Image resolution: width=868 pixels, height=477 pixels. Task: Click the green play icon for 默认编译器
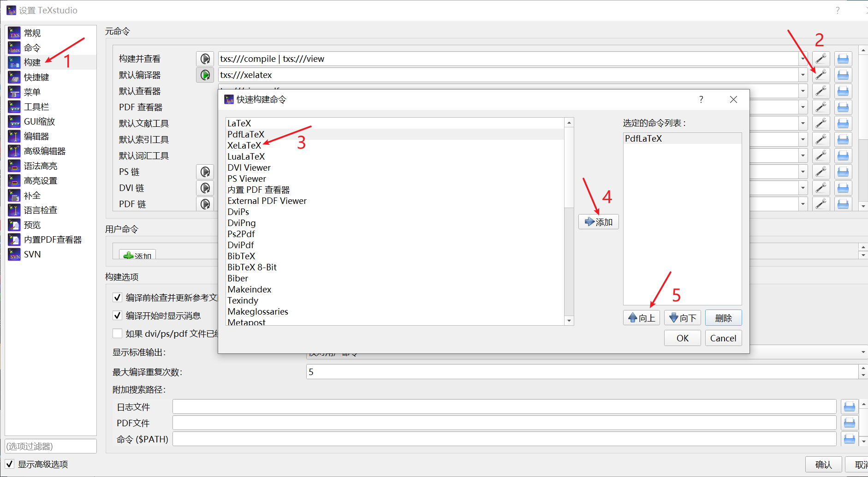[205, 75]
